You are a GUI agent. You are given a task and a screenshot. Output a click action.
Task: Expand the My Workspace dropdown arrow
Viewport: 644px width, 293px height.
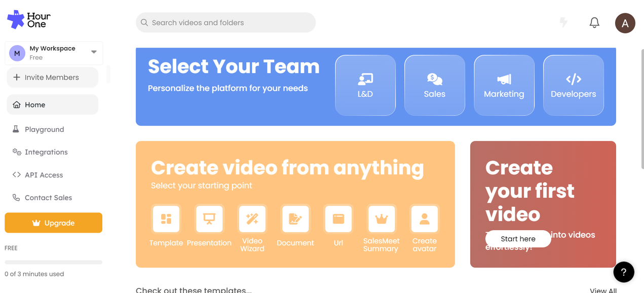coord(94,52)
